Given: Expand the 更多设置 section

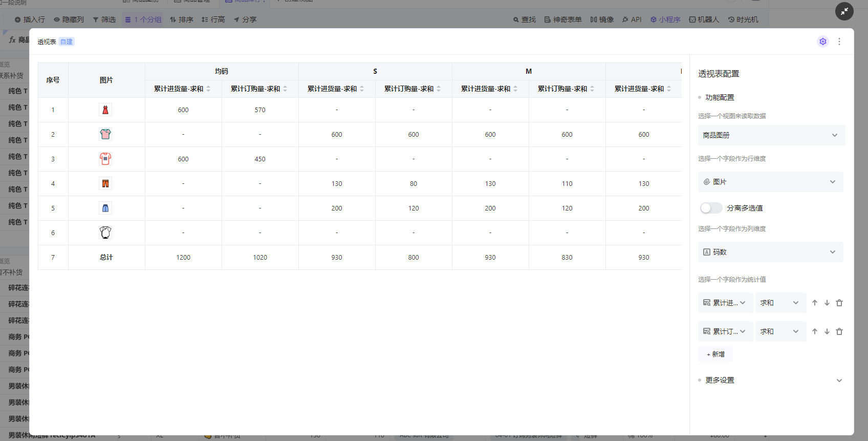Looking at the screenshot, I should click(839, 380).
